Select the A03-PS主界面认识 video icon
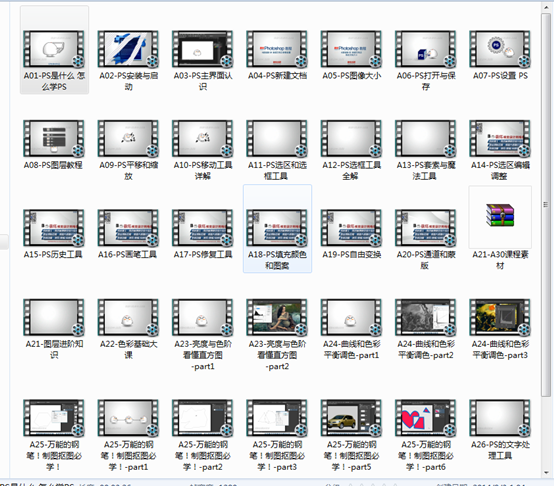 [x=202, y=49]
